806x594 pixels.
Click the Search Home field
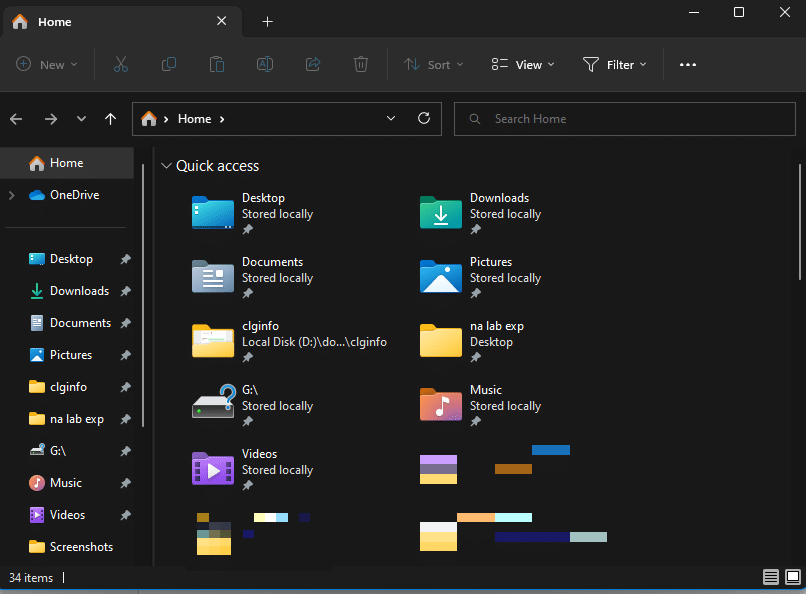(x=625, y=119)
